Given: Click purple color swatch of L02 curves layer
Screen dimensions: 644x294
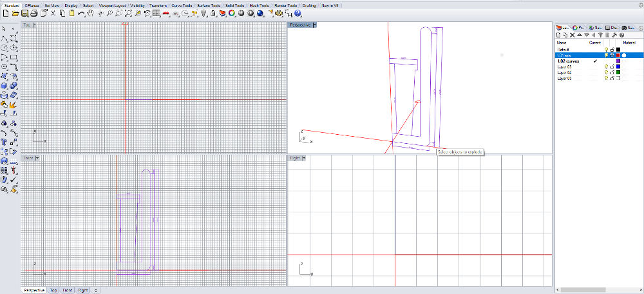Looking at the screenshot, I should [x=618, y=61].
